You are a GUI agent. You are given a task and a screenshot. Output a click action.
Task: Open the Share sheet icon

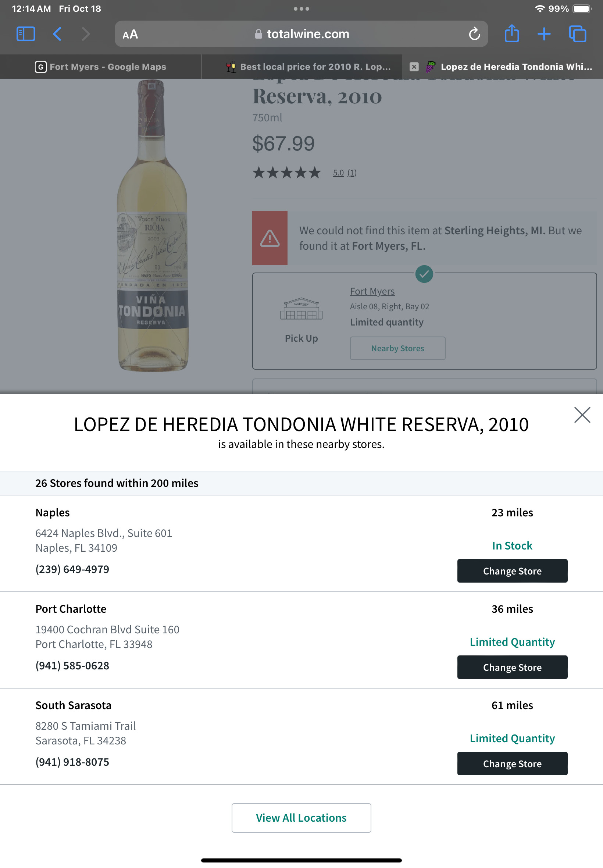click(511, 33)
